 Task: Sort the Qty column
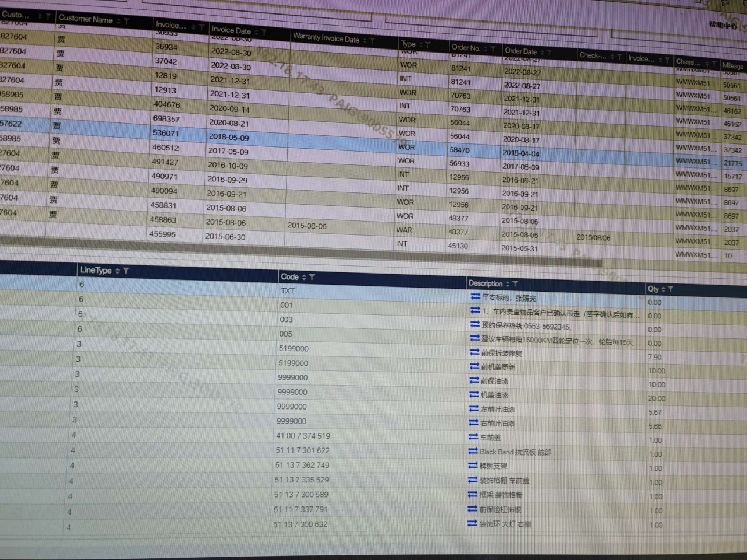pos(664,289)
